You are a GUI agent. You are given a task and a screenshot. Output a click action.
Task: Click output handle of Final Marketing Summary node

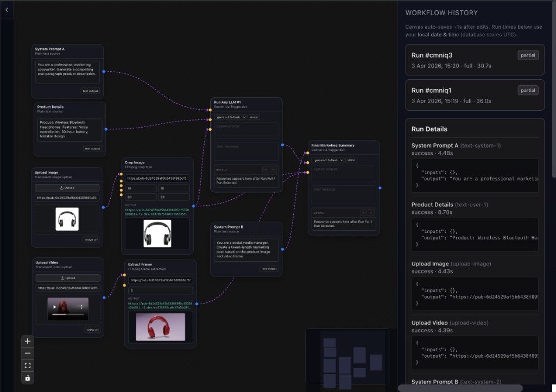(x=380, y=188)
